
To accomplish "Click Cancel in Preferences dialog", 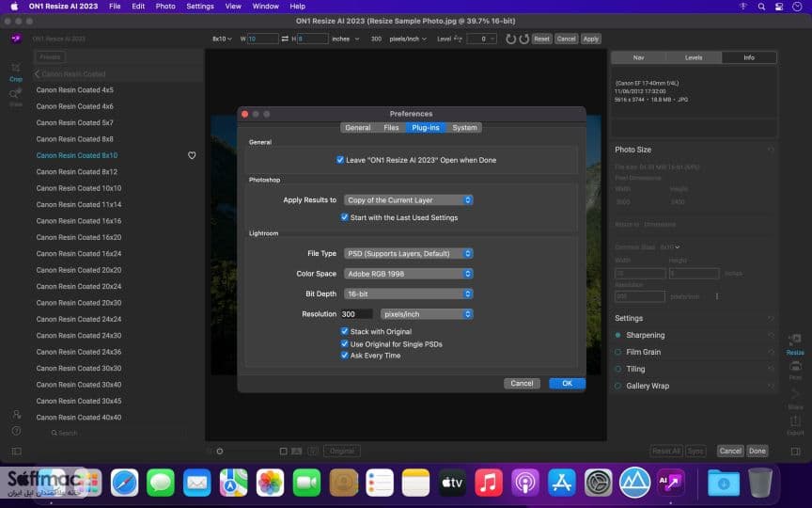I will tap(522, 384).
